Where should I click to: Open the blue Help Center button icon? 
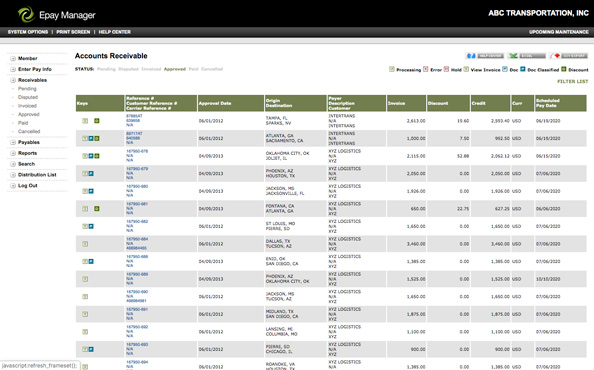[x=485, y=56]
